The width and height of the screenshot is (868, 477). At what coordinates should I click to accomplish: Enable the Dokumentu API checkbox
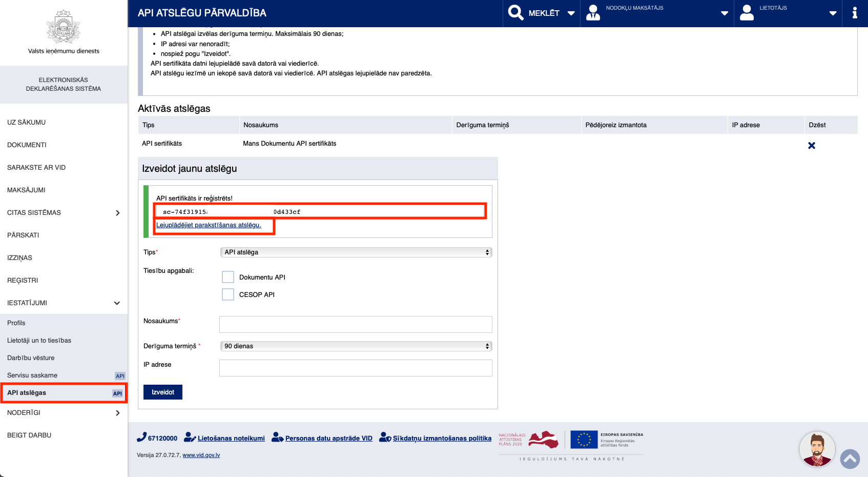[228, 277]
